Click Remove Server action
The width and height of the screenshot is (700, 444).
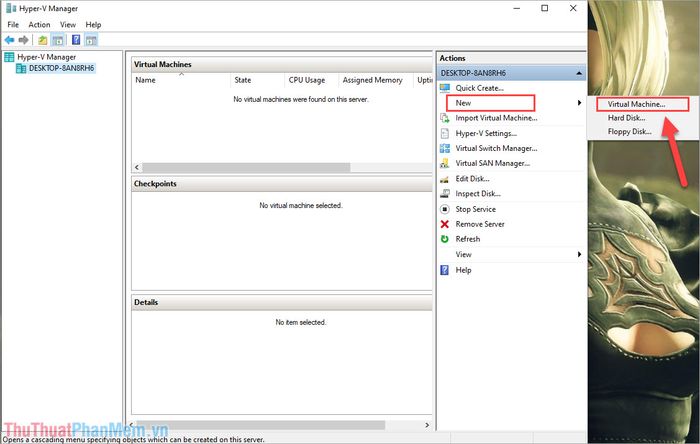(x=480, y=224)
